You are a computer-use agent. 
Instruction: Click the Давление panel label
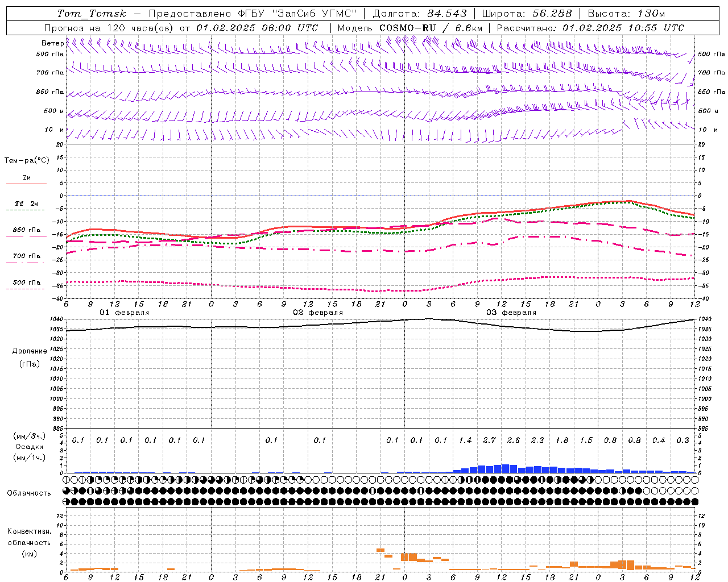click(30, 351)
